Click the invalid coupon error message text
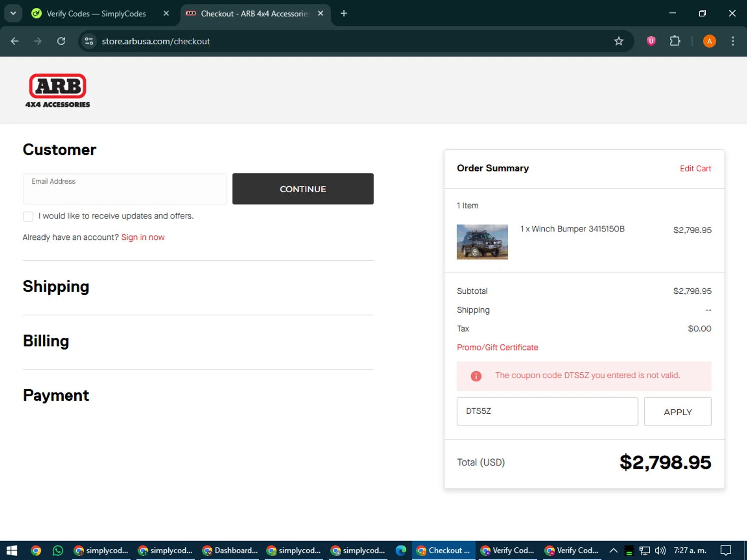This screenshot has height=560, width=747. pos(587,375)
